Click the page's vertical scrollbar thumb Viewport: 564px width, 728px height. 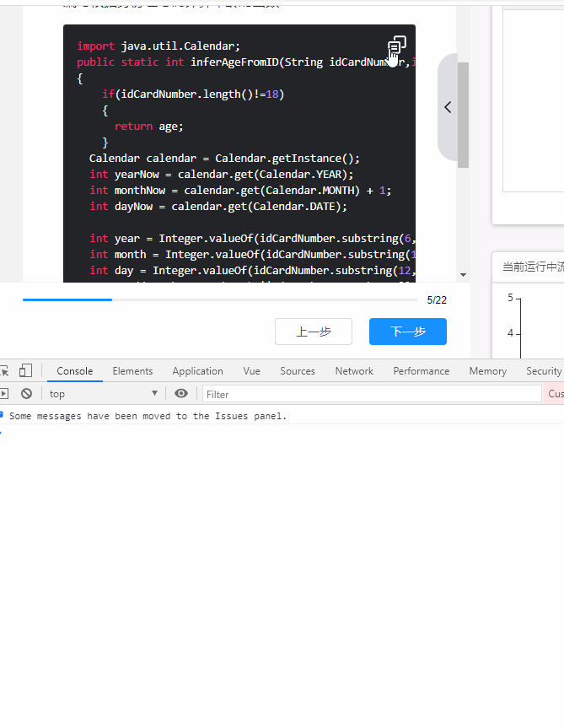point(463,115)
